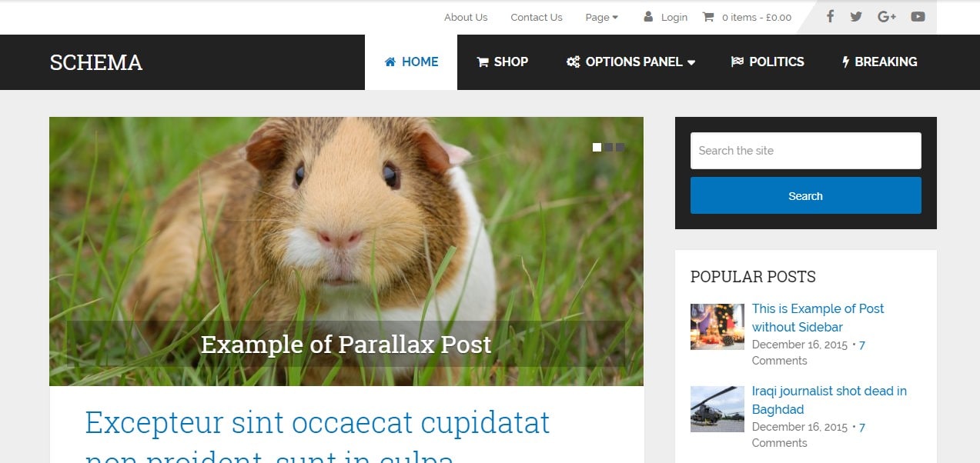Screen dimensions: 980x463
Task: Click the house icon in HOME tab
Action: point(390,62)
